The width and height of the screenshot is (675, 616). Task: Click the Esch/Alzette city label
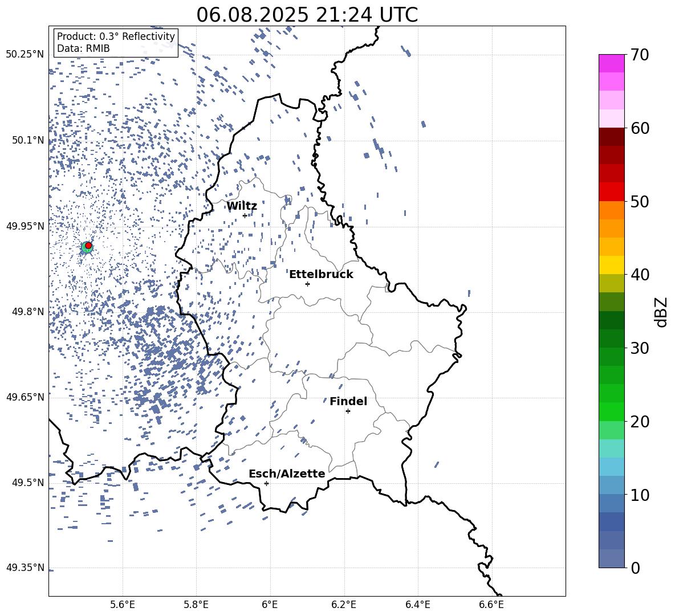pos(287,474)
